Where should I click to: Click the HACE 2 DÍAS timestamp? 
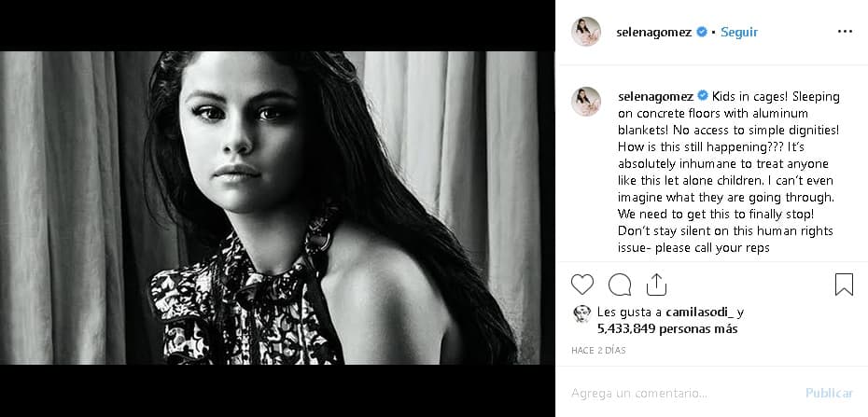(x=598, y=351)
